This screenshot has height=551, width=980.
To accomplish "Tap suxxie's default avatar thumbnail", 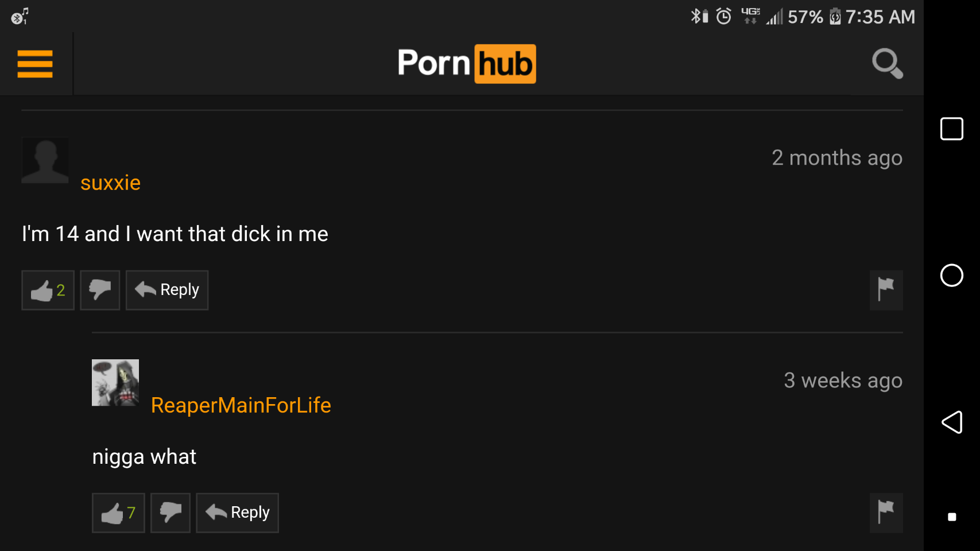I will (x=45, y=160).
